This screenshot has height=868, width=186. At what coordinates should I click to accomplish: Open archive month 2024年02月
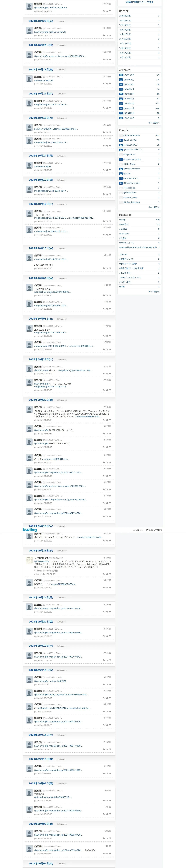(x=129, y=108)
